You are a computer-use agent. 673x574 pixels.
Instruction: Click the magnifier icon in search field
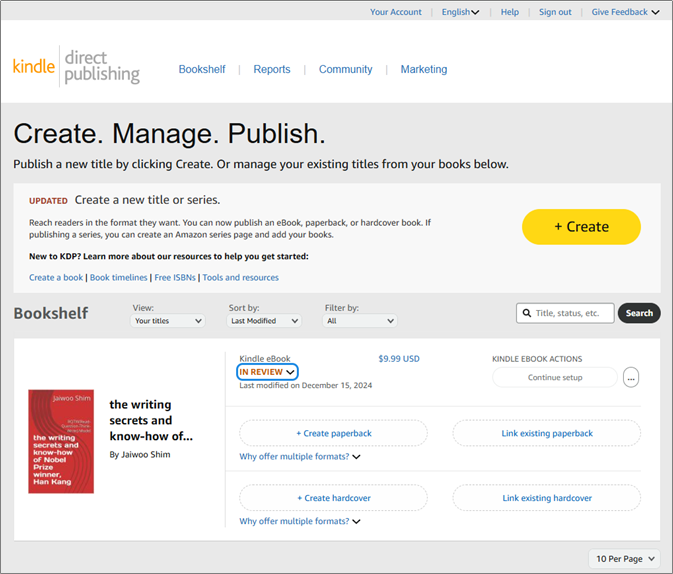pyautogui.click(x=527, y=313)
